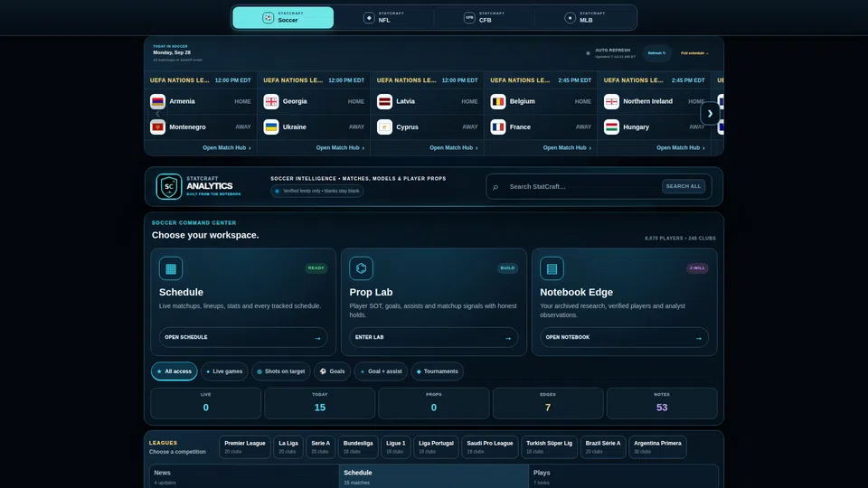
Task: Click the Belgium flag icon
Action: tap(498, 101)
